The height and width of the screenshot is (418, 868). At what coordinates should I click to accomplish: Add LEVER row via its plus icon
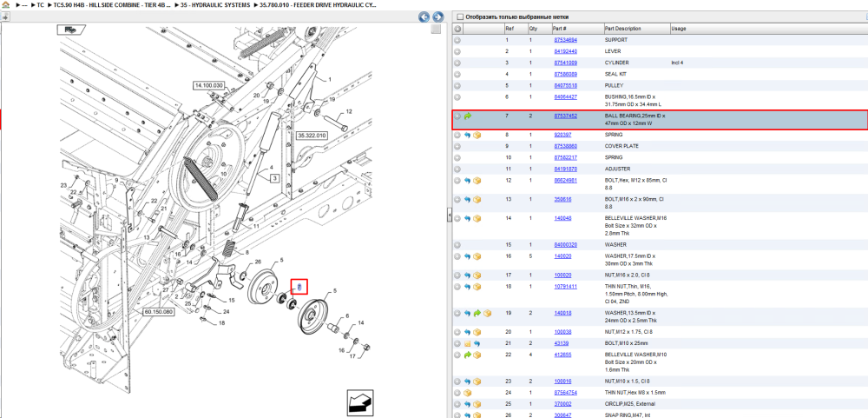click(457, 51)
